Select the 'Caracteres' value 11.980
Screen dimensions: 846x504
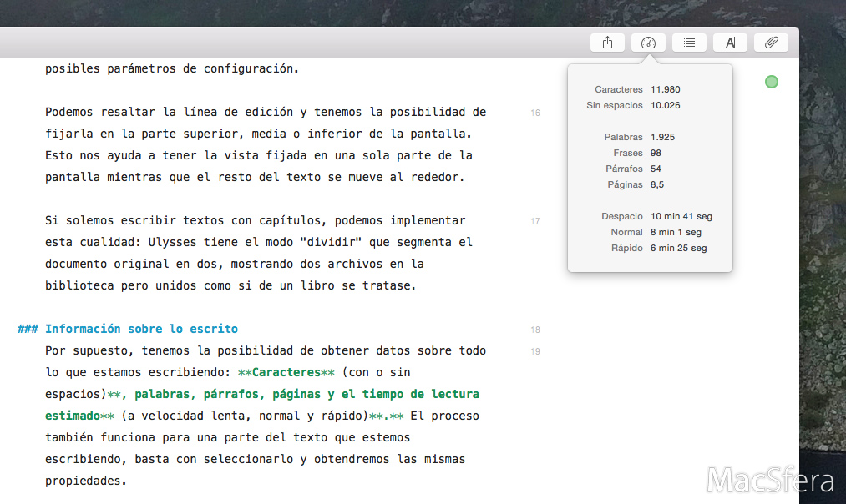666,89
